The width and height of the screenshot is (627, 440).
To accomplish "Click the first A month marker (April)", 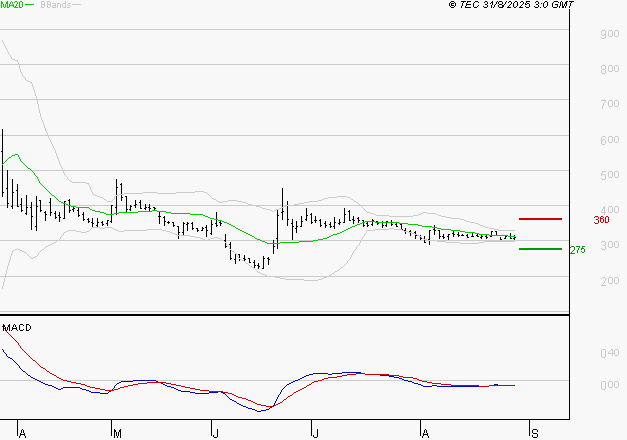I will tap(23, 434).
